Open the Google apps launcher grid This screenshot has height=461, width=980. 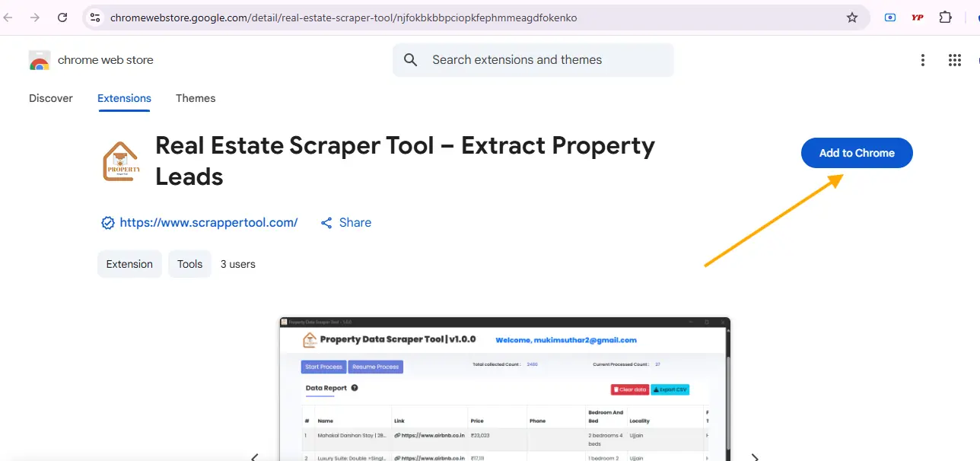coord(955,59)
